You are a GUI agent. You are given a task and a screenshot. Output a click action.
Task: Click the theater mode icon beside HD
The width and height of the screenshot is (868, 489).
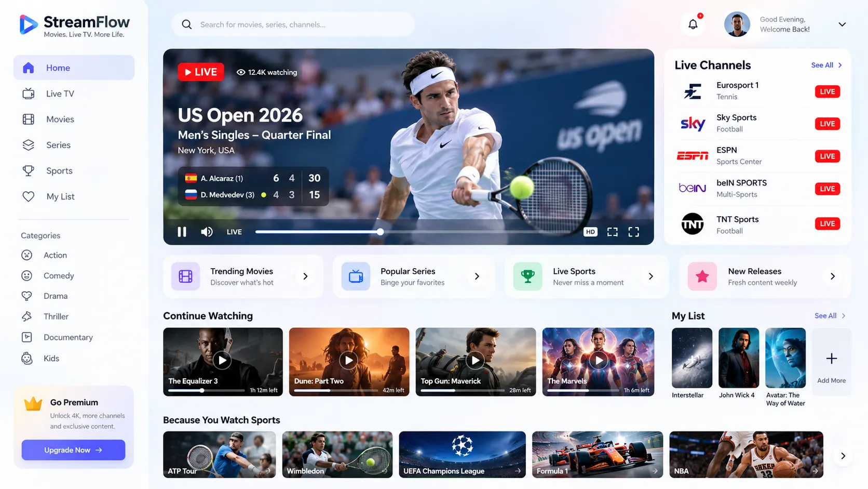coord(613,232)
